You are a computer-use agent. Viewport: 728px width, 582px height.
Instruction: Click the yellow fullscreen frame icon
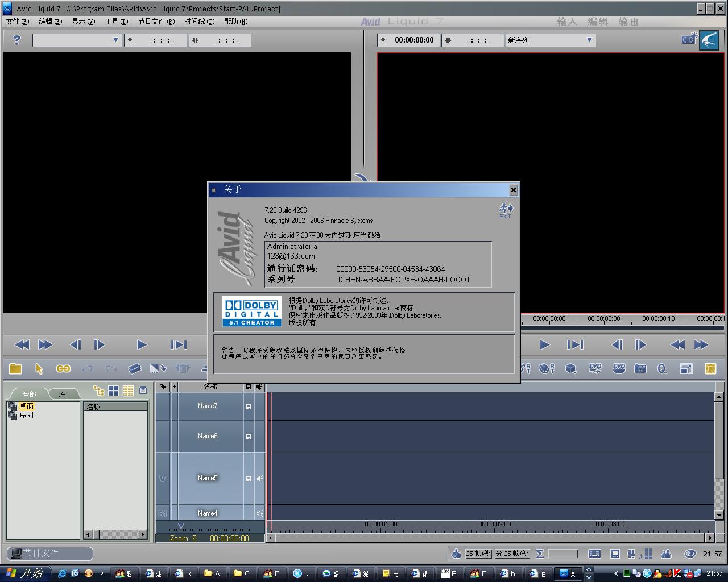point(710,369)
